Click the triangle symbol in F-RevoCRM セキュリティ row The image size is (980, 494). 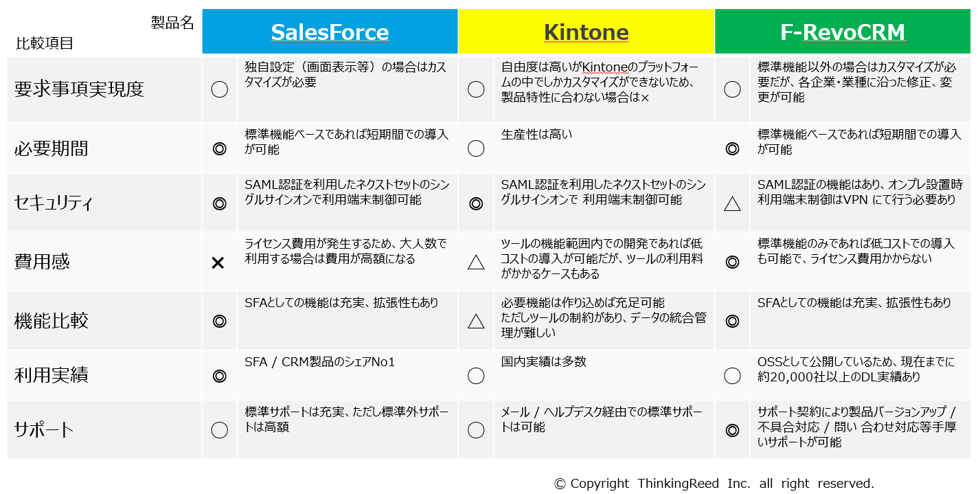(x=732, y=203)
